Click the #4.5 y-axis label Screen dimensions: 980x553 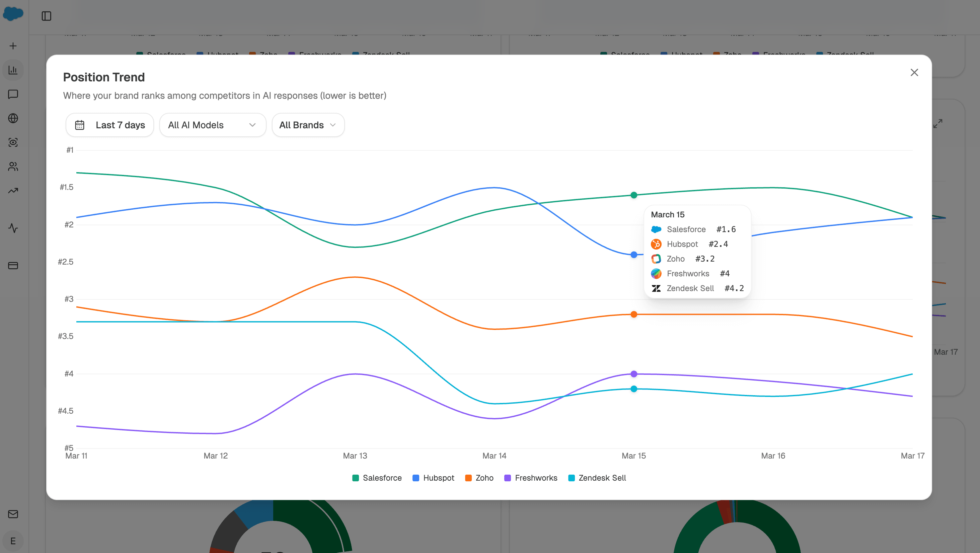(65, 411)
